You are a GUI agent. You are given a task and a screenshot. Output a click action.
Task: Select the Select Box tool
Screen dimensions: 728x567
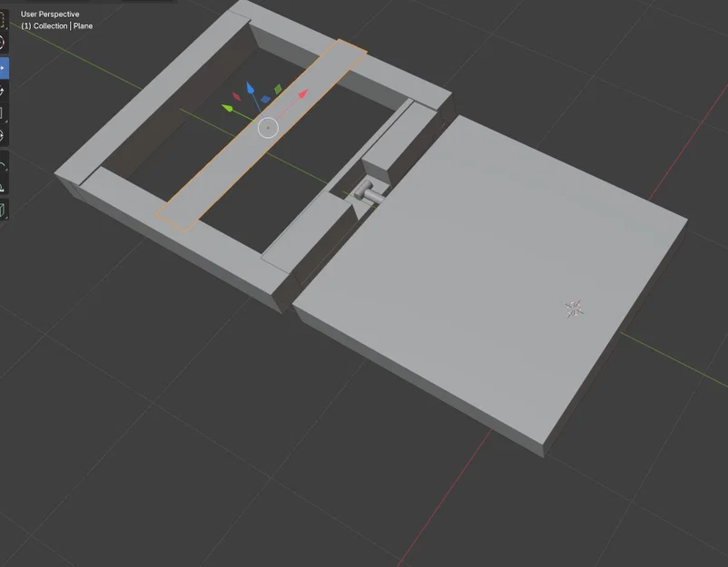coord(3,20)
